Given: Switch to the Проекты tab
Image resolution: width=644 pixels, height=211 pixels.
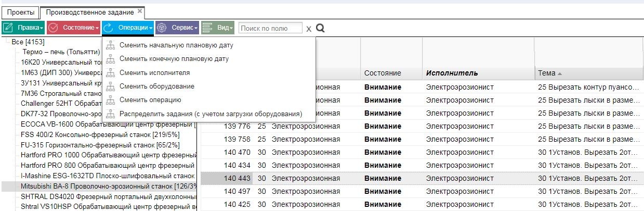Looking at the screenshot, I should click(x=21, y=11).
